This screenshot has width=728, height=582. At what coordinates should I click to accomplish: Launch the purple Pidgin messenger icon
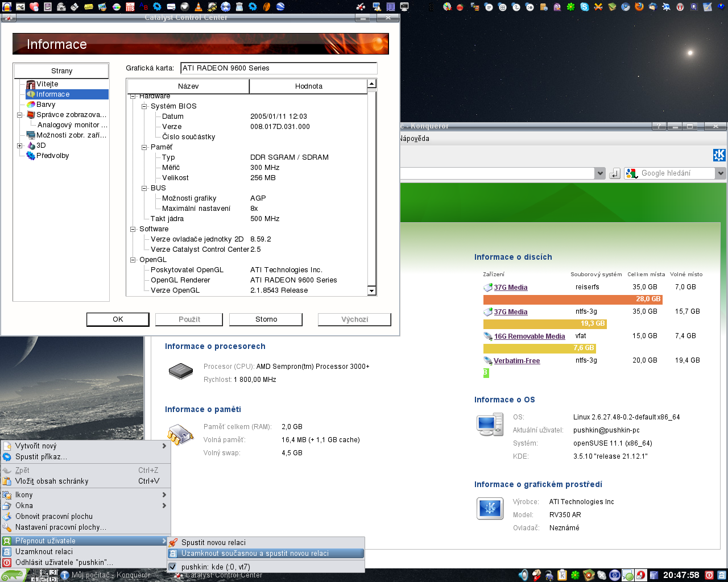(x=557, y=7)
